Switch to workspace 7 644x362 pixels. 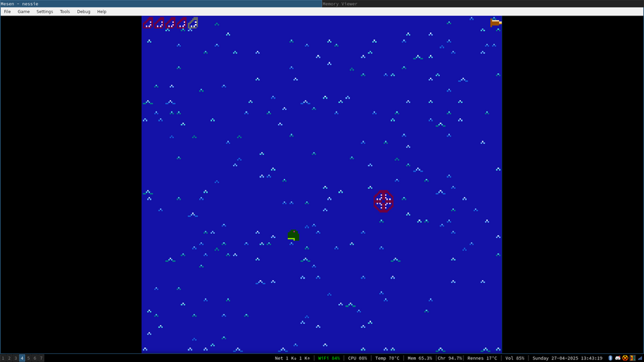(41, 358)
